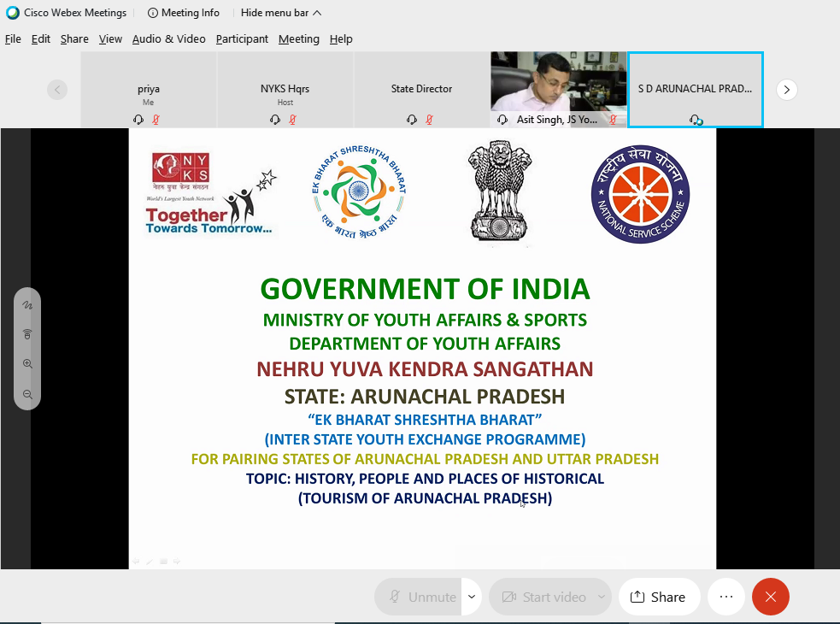
Task: Select the State Director participant tile
Action: click(x=421, y=90)
